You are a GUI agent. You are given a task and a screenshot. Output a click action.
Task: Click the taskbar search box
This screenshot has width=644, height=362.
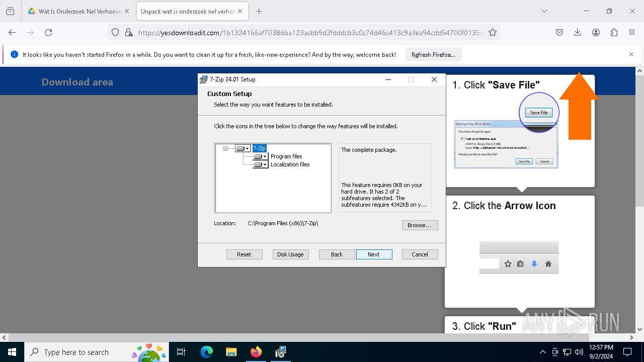click(96, 352)
